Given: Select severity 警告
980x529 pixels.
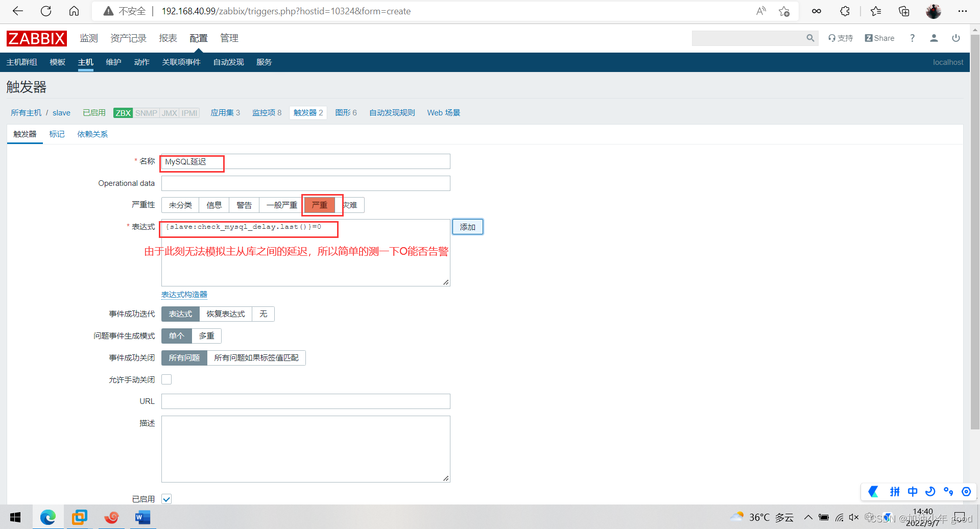Looking at the screenshot, I should pyautogui.click(x=244, y=205).
